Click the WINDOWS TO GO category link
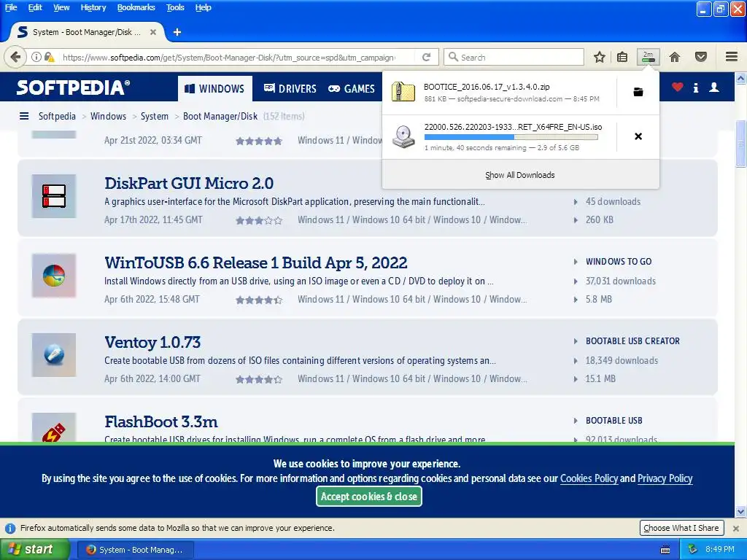The width and height of the screenshot is (747, 560). click(x=619, y=262)
